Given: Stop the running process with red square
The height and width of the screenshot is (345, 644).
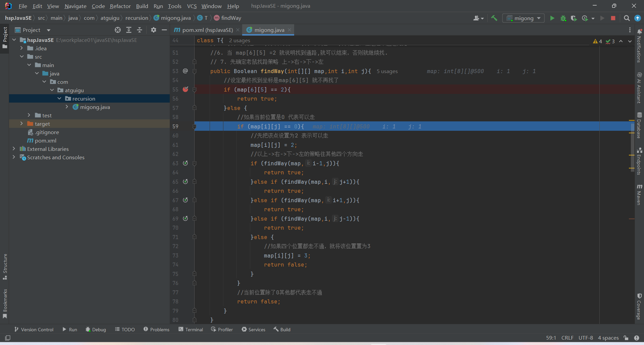Looking at the screenshot, I should pyautogui.click(x=613, y=18).
